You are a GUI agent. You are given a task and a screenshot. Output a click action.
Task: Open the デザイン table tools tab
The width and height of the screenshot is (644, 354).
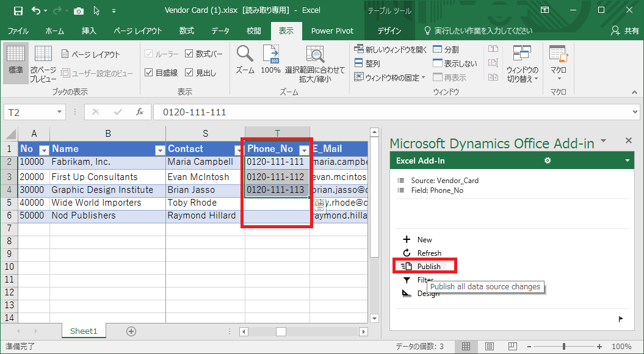[389, 31]
